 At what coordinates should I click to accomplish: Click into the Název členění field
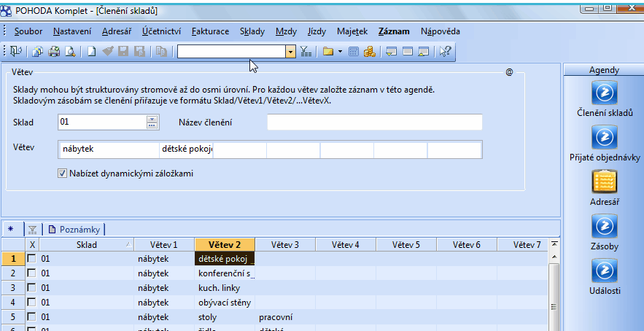[x=375, y=122]
